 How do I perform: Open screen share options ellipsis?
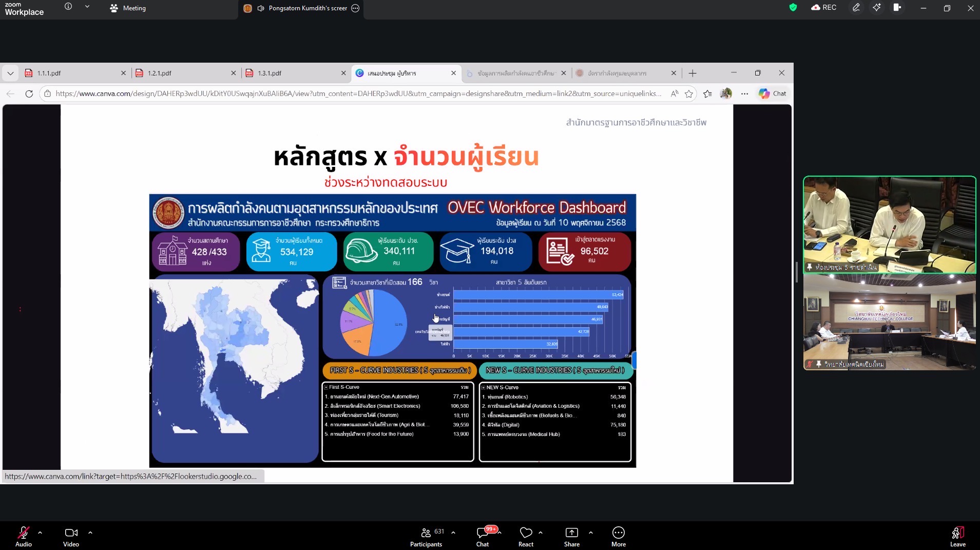pyautogui.click(x=355, y=8)
